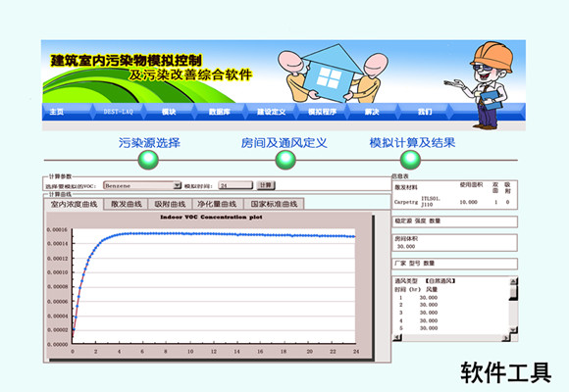The height and width of the screenshot is (392, 569).
Task: Open the 国家标准曲线 tab
Action: (274, 204)
